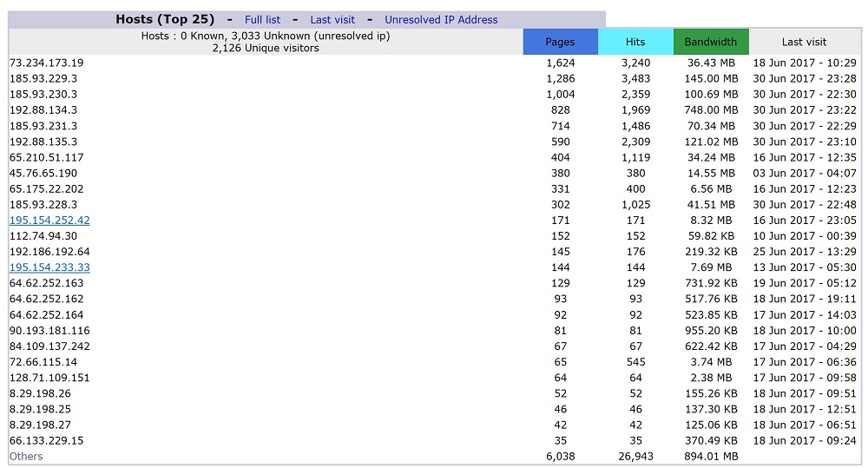Open the Last visit link in header

(x=332, y=19)
